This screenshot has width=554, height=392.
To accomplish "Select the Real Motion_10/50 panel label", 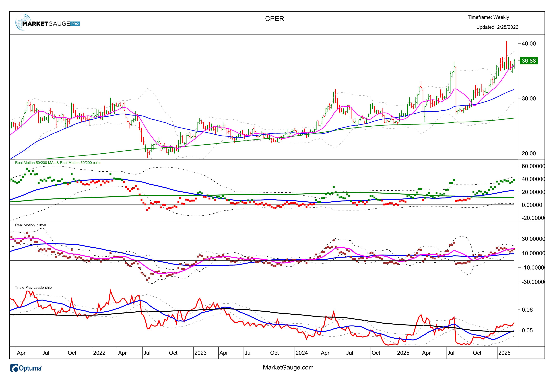I will point(30,225).
